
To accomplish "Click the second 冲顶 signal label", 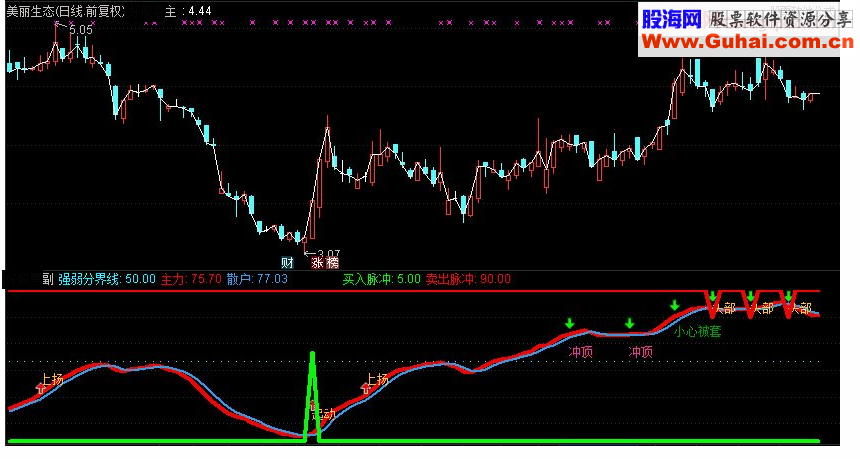I will click(x=640, y=352).
